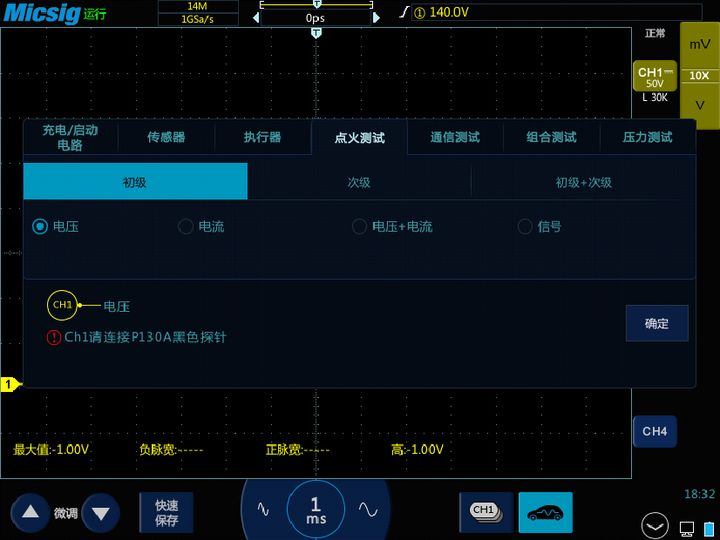This screenshot has height=540, width=720.
Task: Open the CH1 channel stack icon
Action: (x=486, y=512)
